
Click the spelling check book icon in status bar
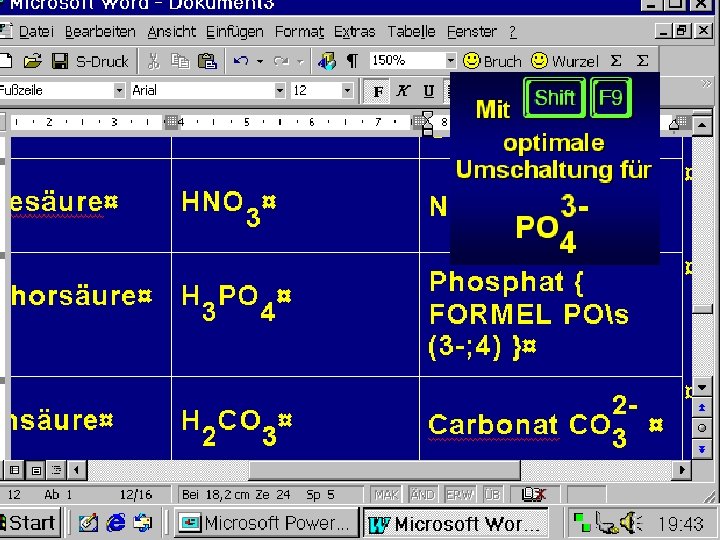pos(534,495)
